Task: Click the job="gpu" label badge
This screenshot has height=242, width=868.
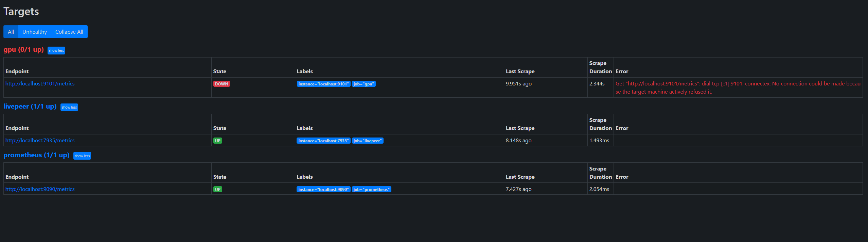Action: coord(364,84)
